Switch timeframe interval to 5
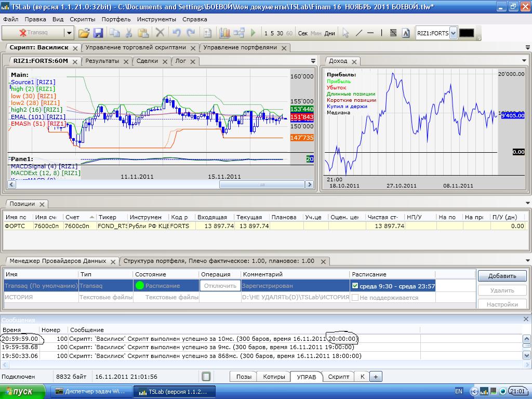This screenshot has width=532, height=399. 272,33
